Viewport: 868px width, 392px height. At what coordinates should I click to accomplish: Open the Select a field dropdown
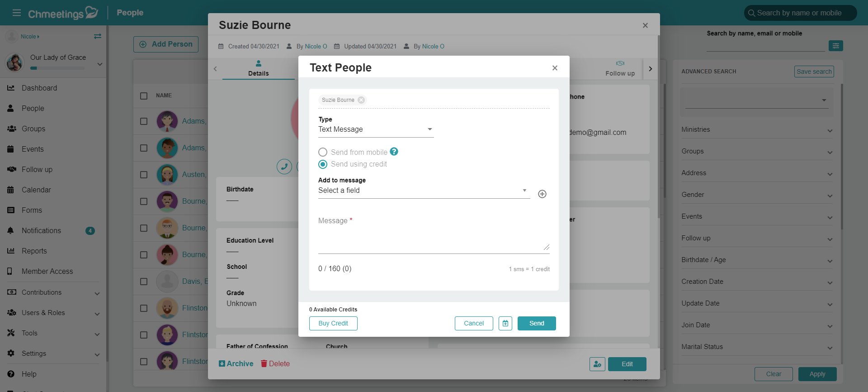tap(424, 191)
